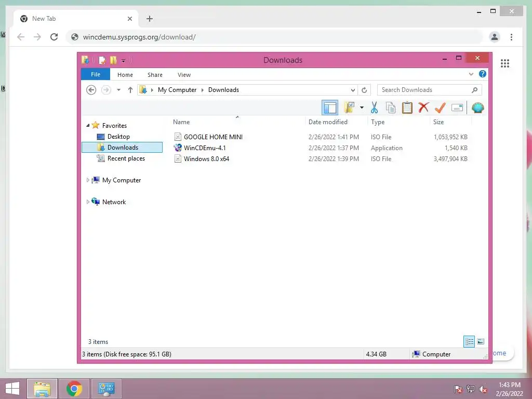Click the Properties quick access icon in title bar
Image resolution: width=532 pixels, height=399 pixels.
(102, 60)
